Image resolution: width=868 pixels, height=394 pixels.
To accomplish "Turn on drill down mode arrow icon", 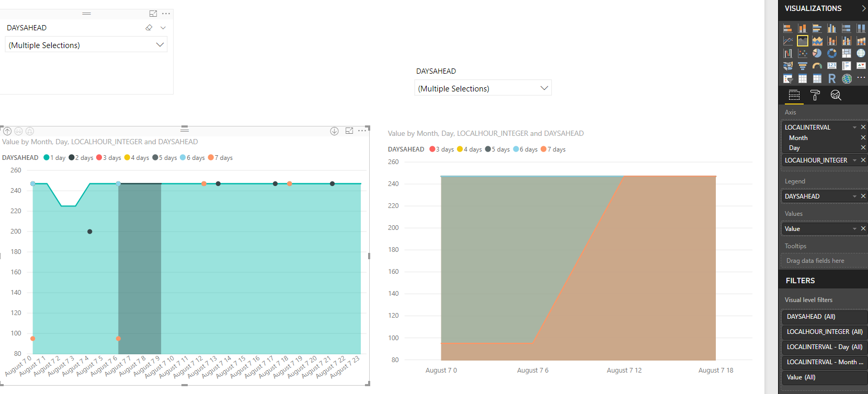I will [x=334, y=131].
